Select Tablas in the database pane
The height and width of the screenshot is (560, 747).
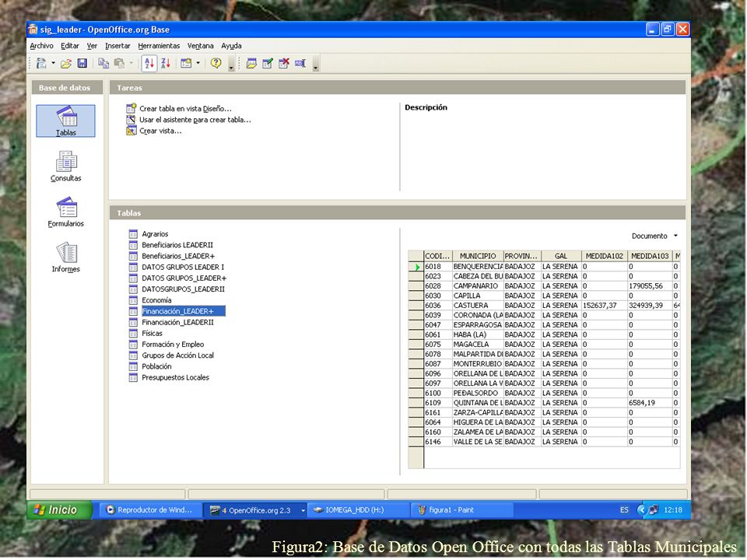tap(65, 121)
